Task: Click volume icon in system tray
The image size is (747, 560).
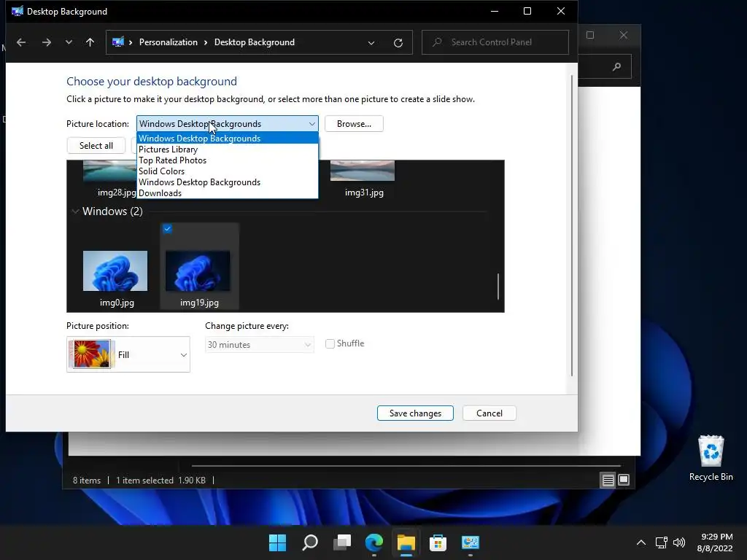Action: 679,542
